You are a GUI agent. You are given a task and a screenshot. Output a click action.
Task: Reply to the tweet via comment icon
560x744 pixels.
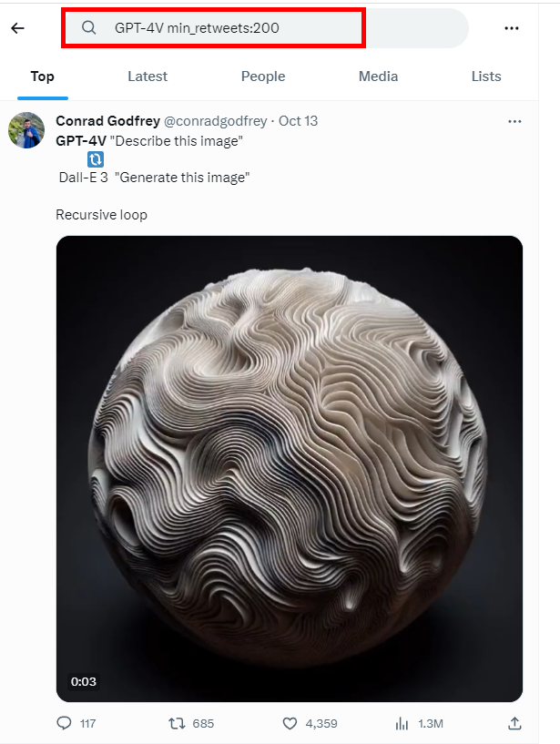click(x=64, y=723)
